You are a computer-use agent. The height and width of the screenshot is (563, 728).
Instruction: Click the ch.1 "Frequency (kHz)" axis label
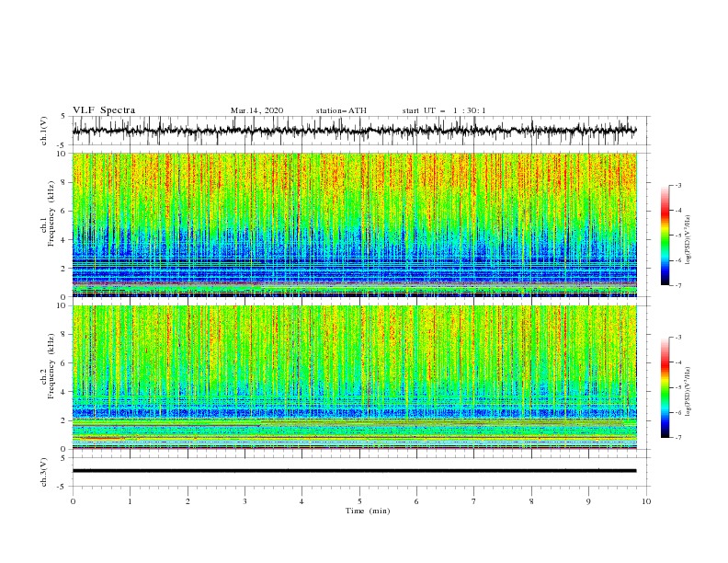52,214
